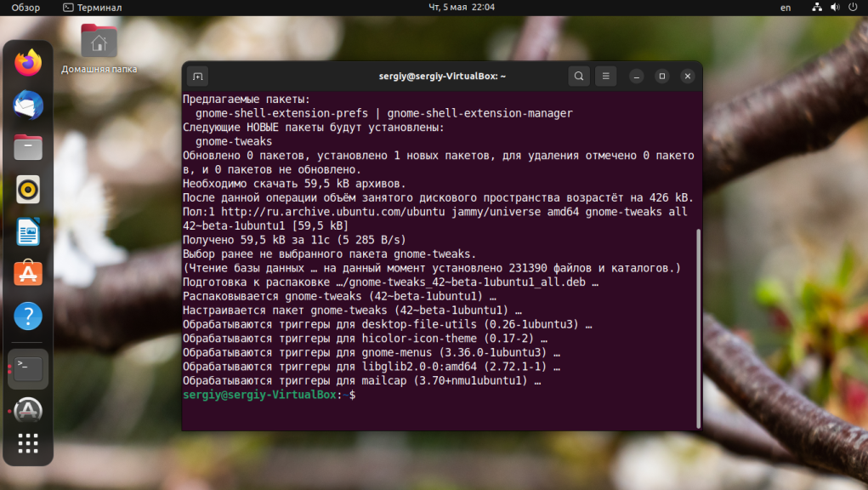Open terminal search
This screenshot has height=490, width=868.
[x=578, y=77]
